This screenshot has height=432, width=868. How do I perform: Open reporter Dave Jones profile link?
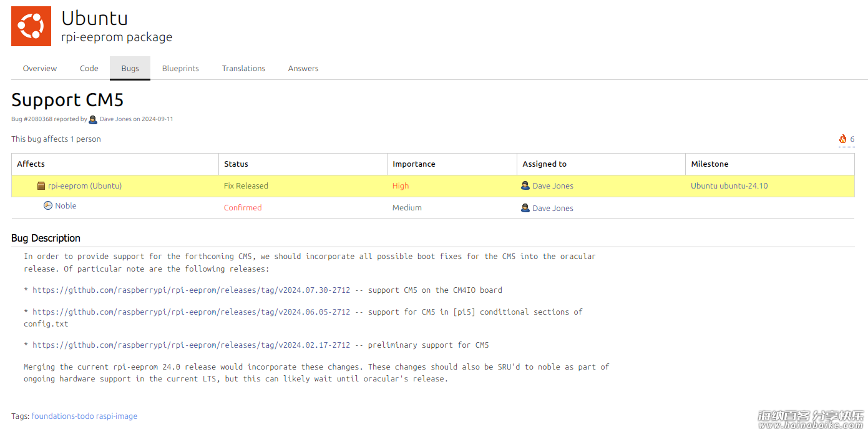[x=115, y=119]
